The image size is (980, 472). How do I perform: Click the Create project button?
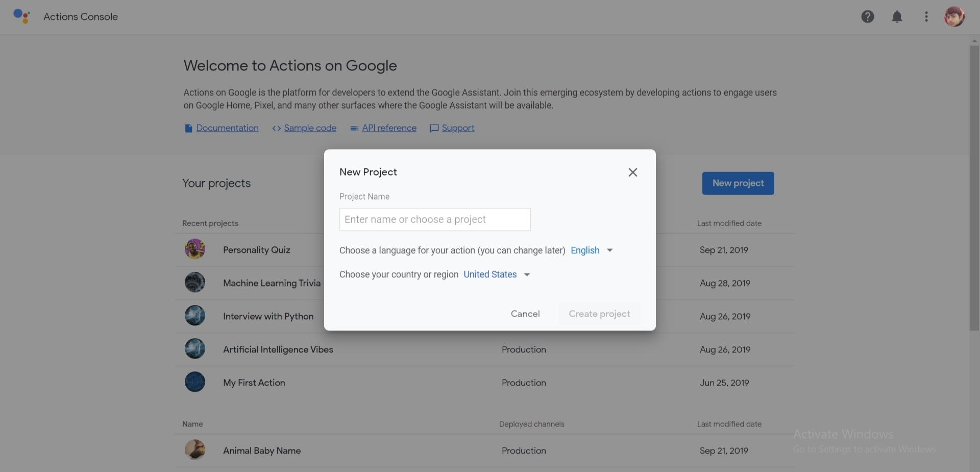click(x=599, y=314)
